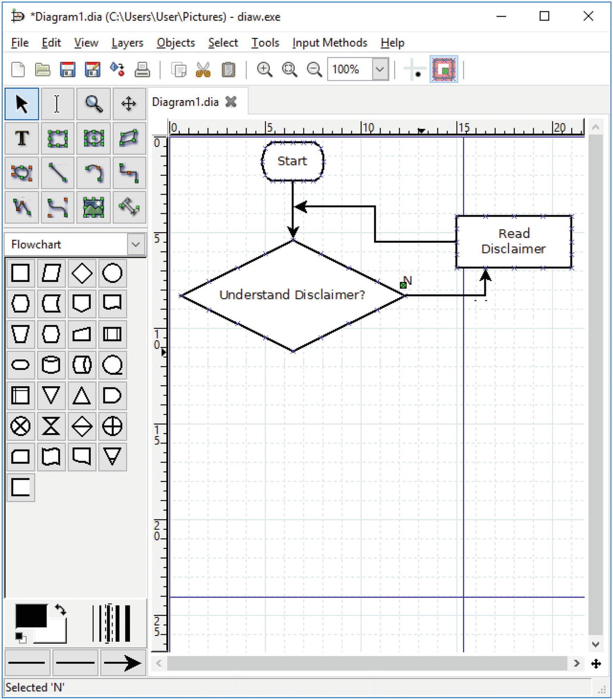Save the diagram with the floppy icon

click(68, 70)
